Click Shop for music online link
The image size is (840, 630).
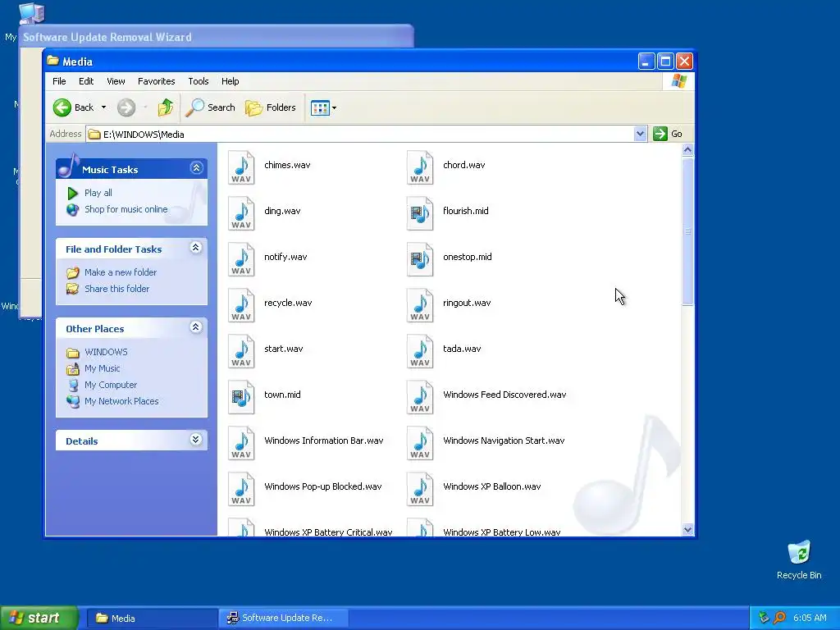[126, 209]
